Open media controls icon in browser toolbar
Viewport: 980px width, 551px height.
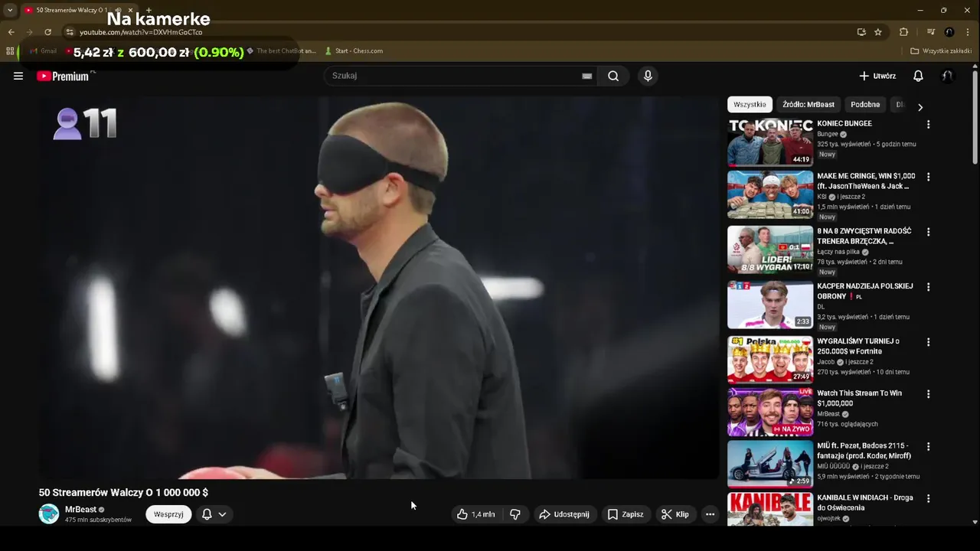click(931, 32)
